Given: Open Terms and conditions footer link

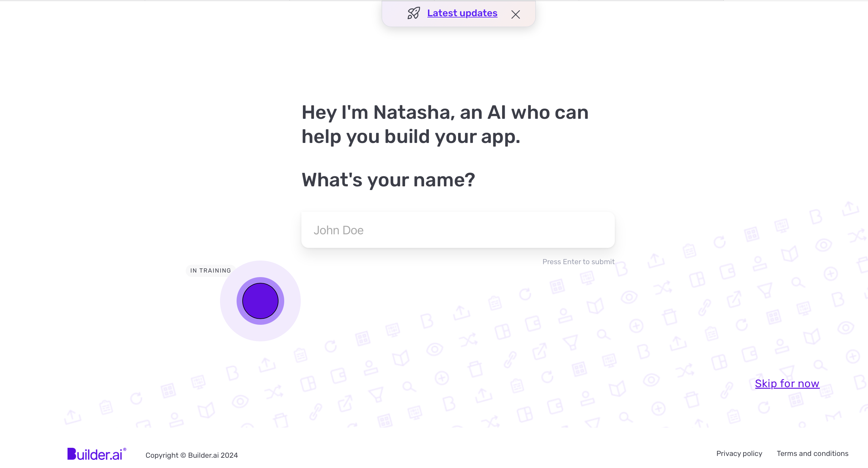Looking at the screenshot, I should tap(812, 454).
